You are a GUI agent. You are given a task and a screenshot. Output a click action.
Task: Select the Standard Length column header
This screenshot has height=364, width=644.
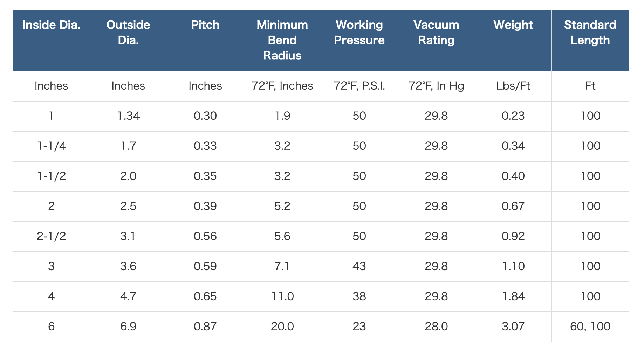(x=590, y=33)
